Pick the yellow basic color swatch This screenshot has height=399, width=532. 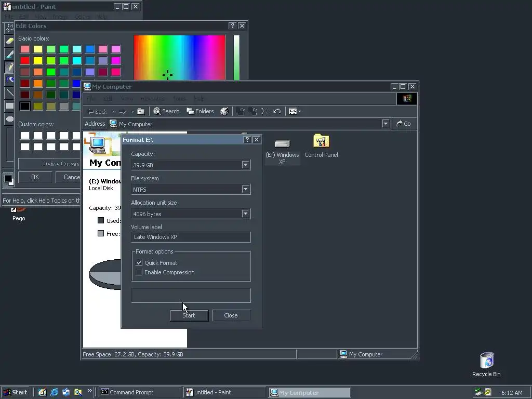[37, 60]
